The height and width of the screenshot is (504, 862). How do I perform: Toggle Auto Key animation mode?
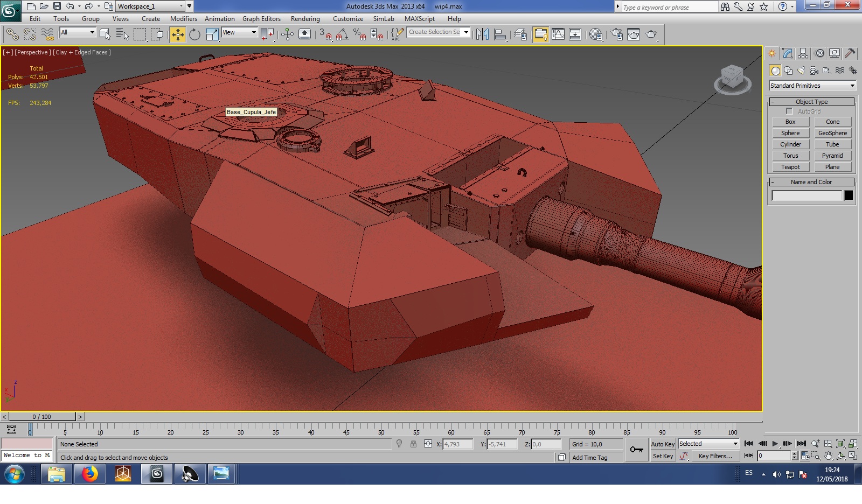[663, 444]
